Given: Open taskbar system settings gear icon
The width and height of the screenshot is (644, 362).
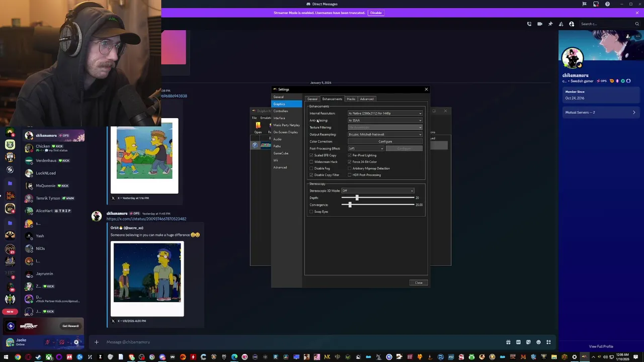Looking at the screenshot, I should [x=574, y=357].
